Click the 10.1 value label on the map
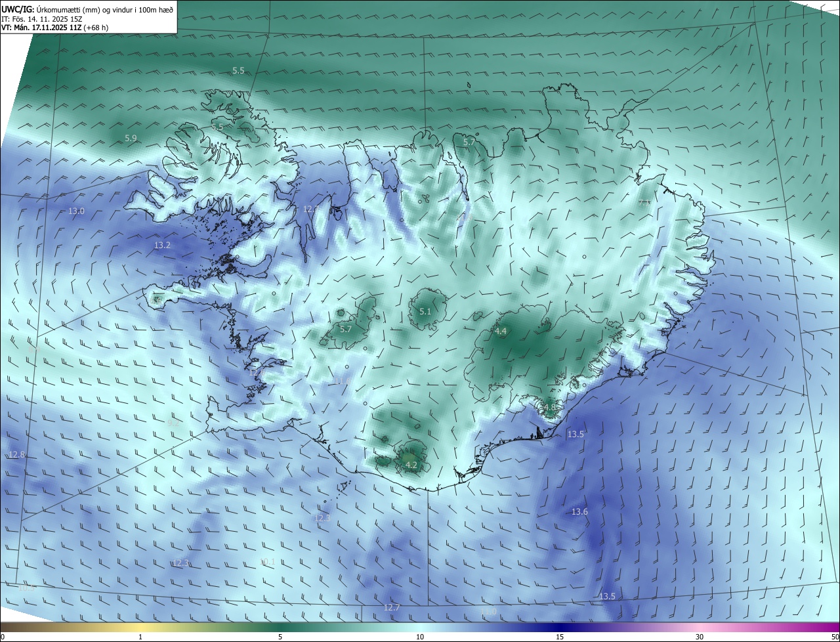This screenshot has width=840, height=642. (x=267, y=562)
